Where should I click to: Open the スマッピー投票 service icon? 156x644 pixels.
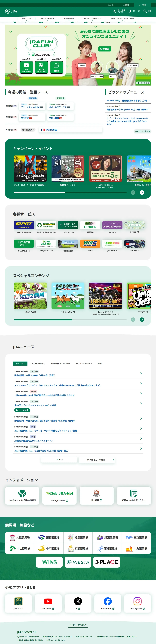[112, 225]
